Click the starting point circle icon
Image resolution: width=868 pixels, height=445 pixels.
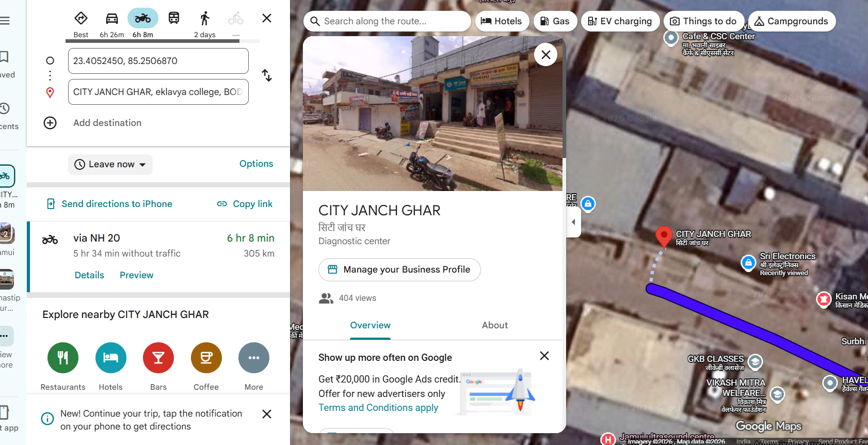tap(50, 61)
